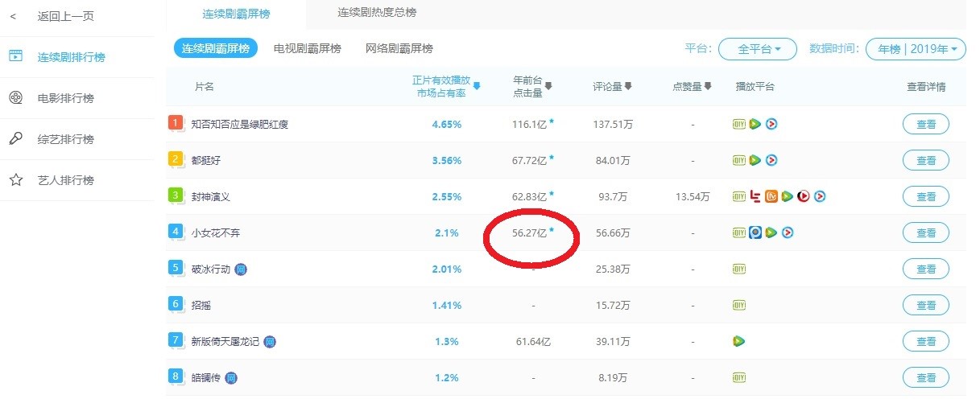980x399 pixels.
Task: Click iQIYI icon in 小女花不弃 row
Action: pos(739,232)
